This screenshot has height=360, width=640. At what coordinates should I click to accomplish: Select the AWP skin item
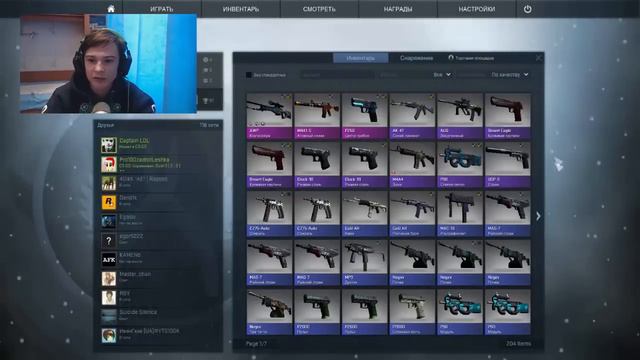click(x=269, y=116)
